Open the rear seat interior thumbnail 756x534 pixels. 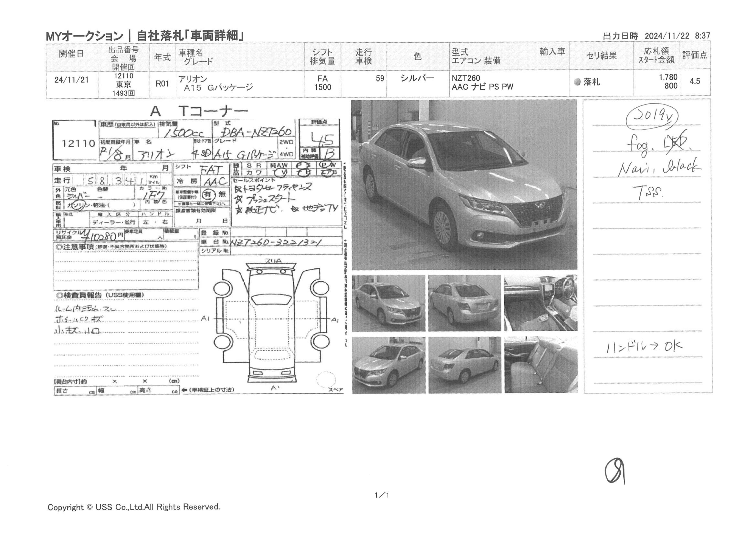(541, 365)
